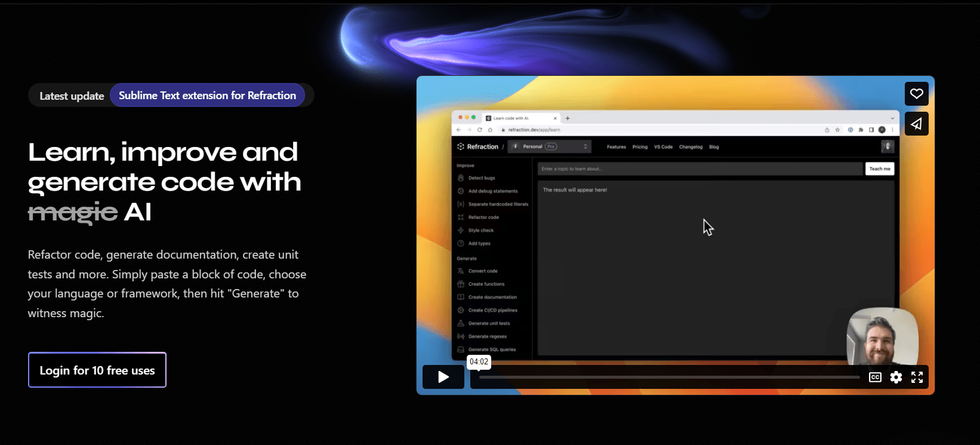Screen dimensions: 980x445
Task: Open the video settings gear
Action: tap(896, 377)
